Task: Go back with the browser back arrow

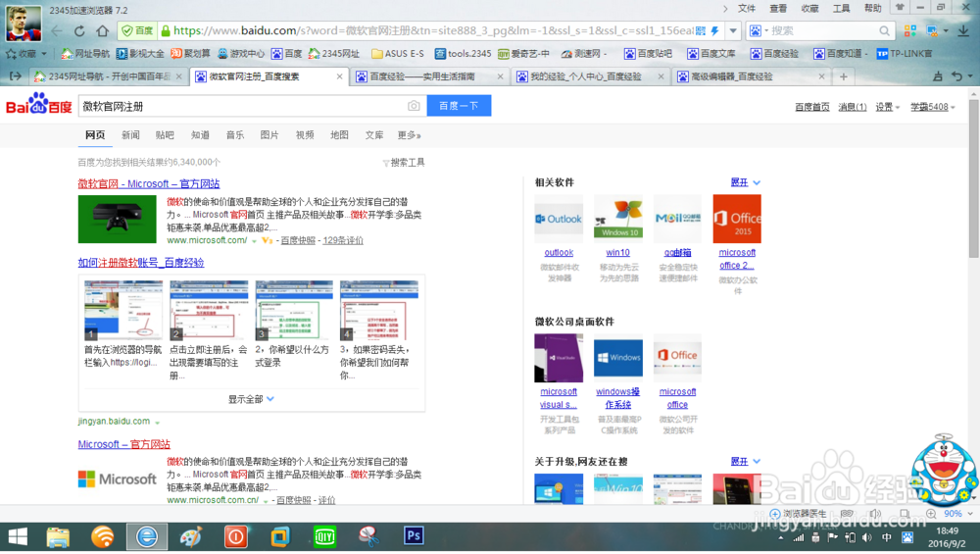Action: click(x=57, y=30)
